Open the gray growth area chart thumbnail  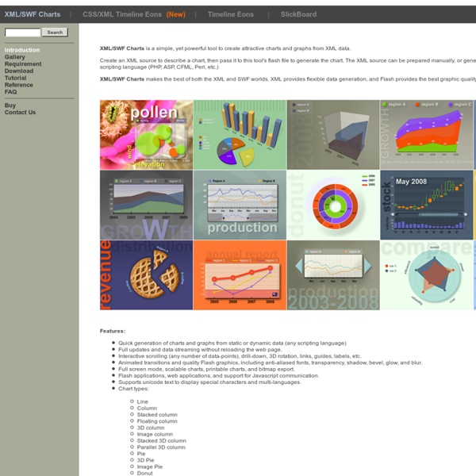click(x=146, y=205)
